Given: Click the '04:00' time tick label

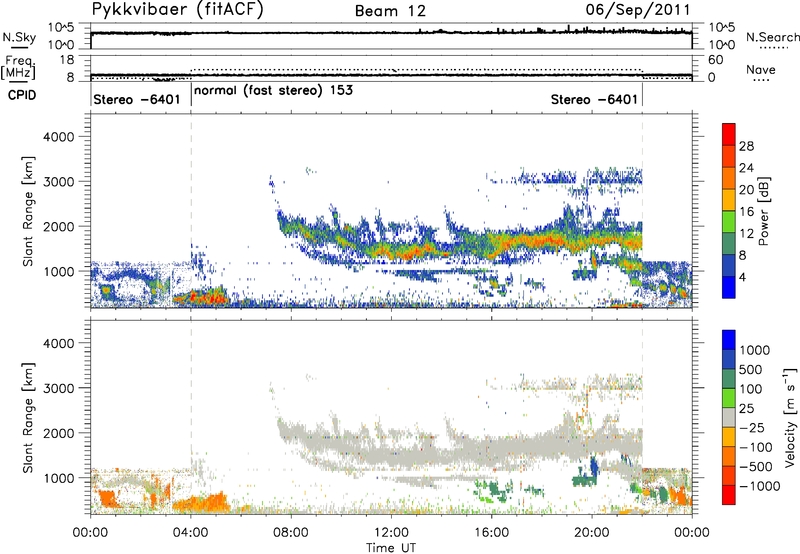Looking at the screenshot, I should coord(191,533).
